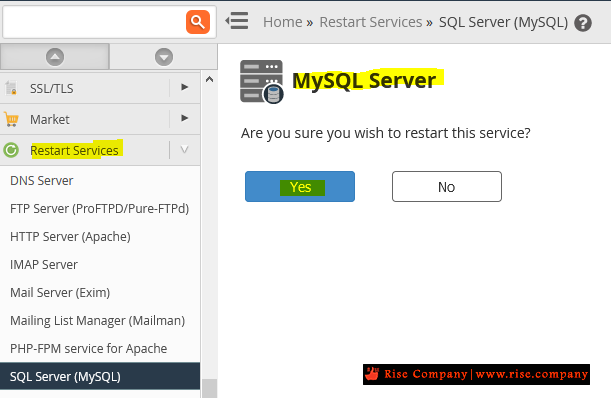The height and width of the screenshot is (398, 611).
Task: Click the sidebar scrollbar up arrow
Action: coord(209,80)
